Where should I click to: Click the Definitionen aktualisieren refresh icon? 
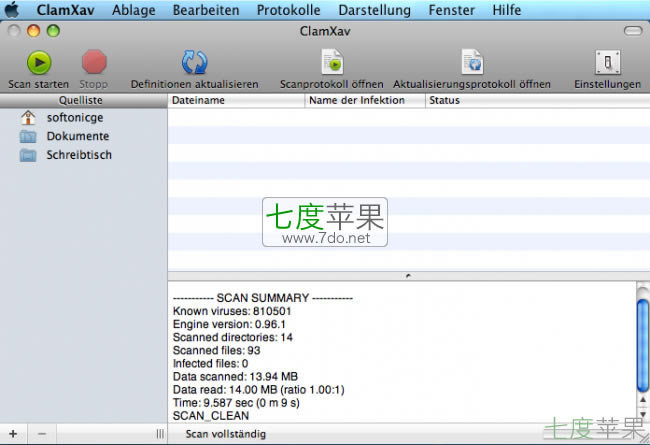pyautogui.click(x=194, y=62)
